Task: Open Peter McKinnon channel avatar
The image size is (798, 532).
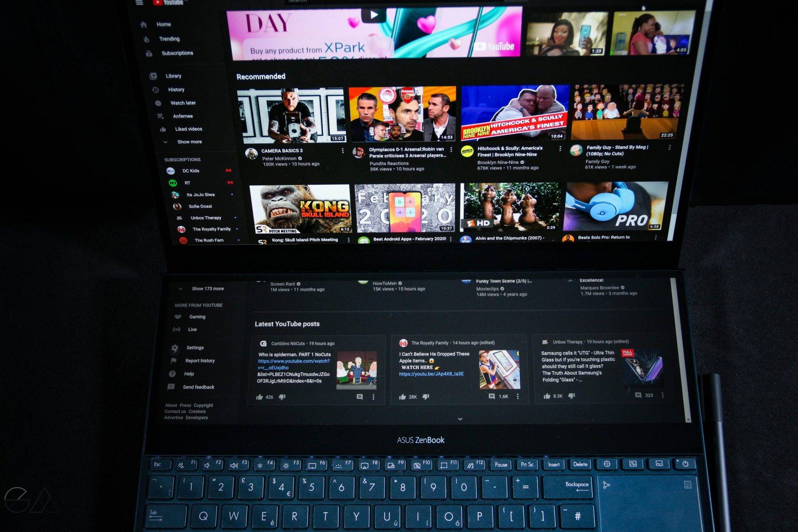Action: 251,154
